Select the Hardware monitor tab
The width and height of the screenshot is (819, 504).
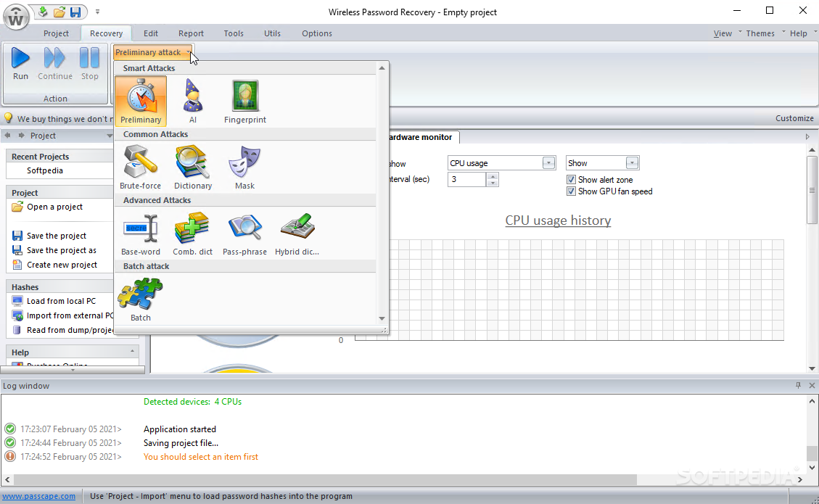point(424,137)
